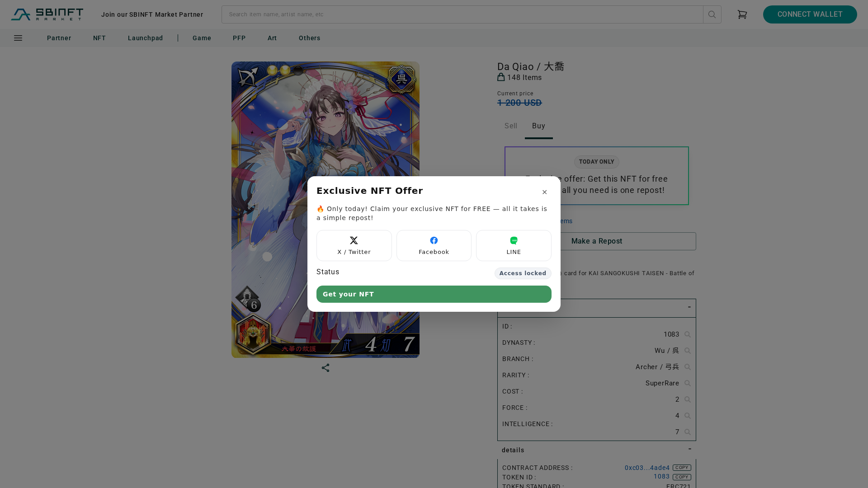Click the 1 200 USD price
868x488 pixels.
tap(519, 103)
